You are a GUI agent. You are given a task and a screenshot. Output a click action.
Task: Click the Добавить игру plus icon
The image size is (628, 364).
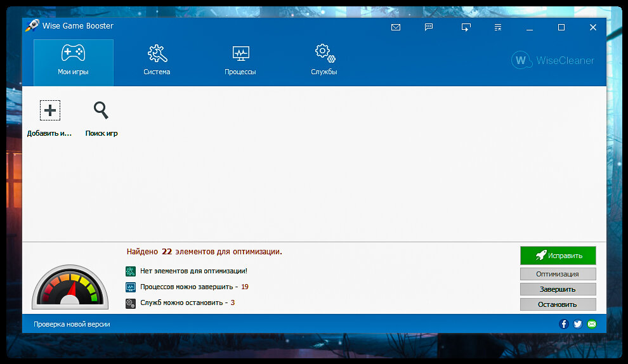(50, 110)
